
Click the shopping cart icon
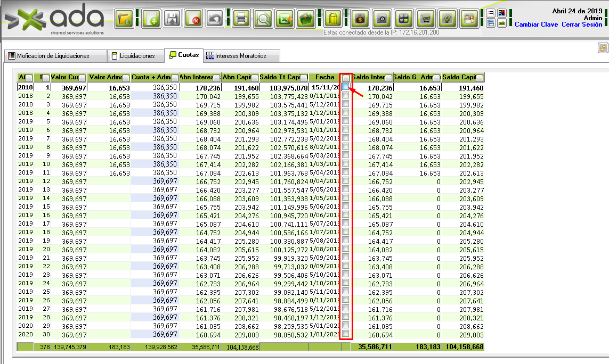coord(425,19)
